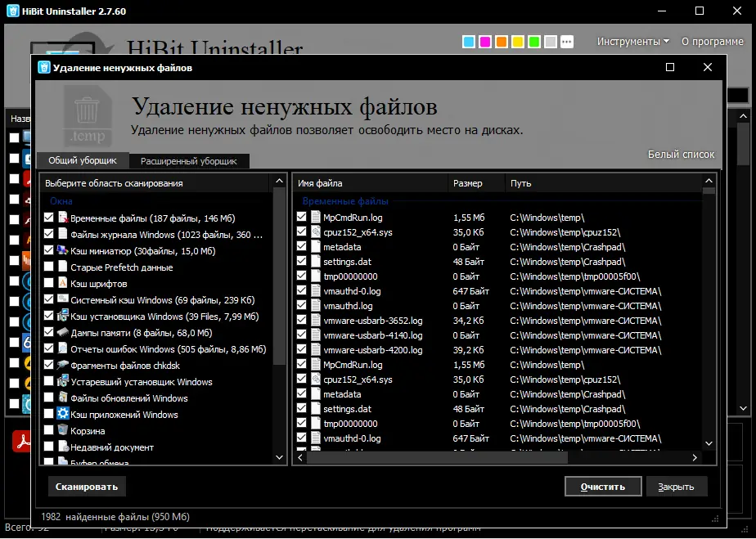Click the first cpuz152_x64.sys file icon

(x=315, y=232)
